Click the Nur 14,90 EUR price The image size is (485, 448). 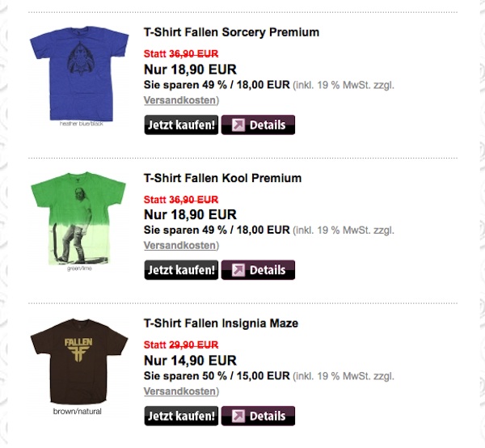(190, 361)
